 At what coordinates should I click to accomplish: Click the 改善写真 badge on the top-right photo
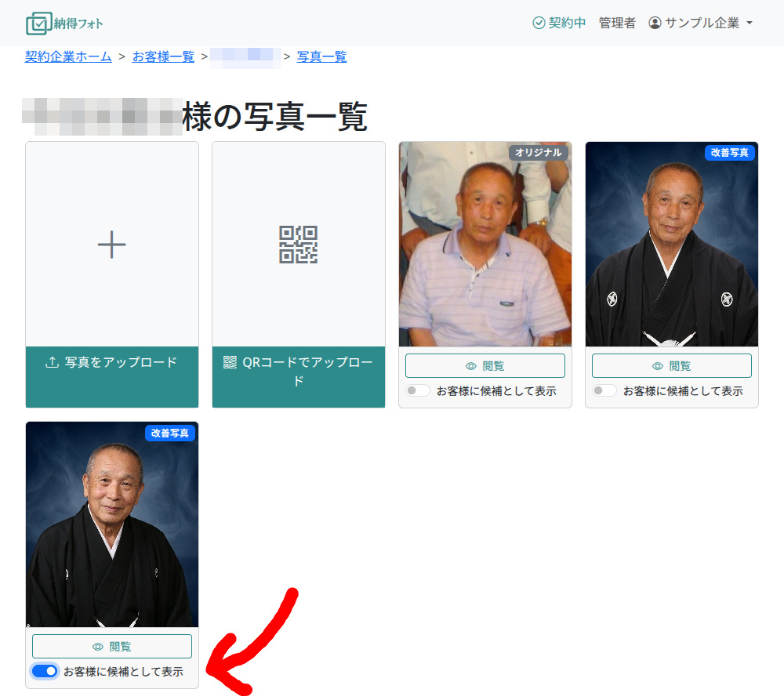tap(729, 153)
